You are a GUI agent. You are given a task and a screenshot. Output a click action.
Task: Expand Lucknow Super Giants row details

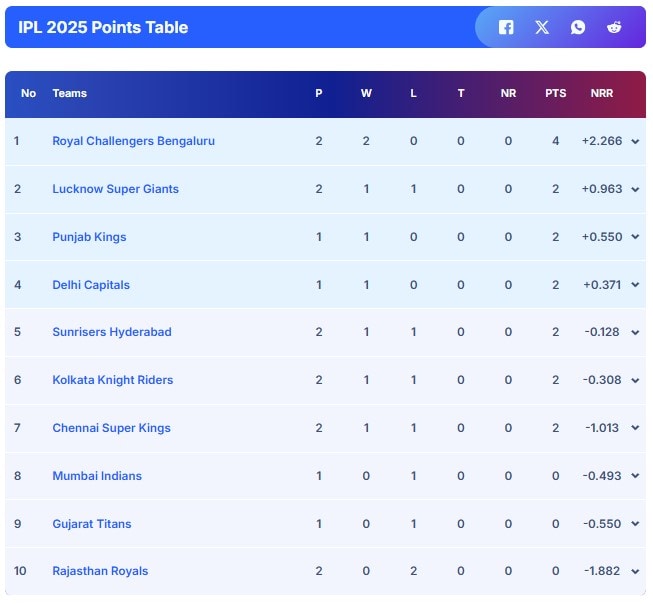tap(635, 189)
